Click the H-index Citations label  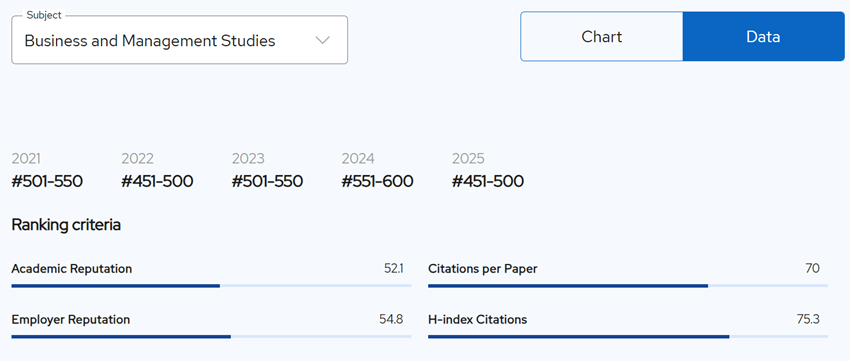coord(478,320)
